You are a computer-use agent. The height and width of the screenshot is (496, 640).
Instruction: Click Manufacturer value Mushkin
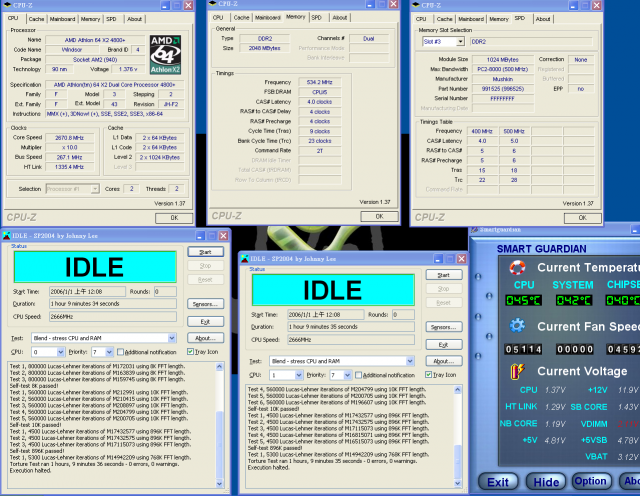click(x=502, y=79)
